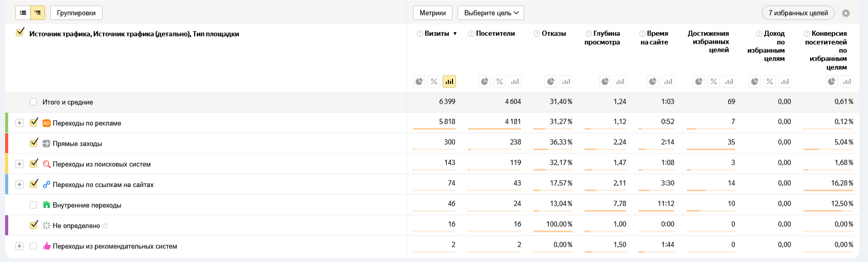Image resolution: width=868 pixels, height=262 pixels.
Task: Click the Метрики button
Action: click(432, 13)
